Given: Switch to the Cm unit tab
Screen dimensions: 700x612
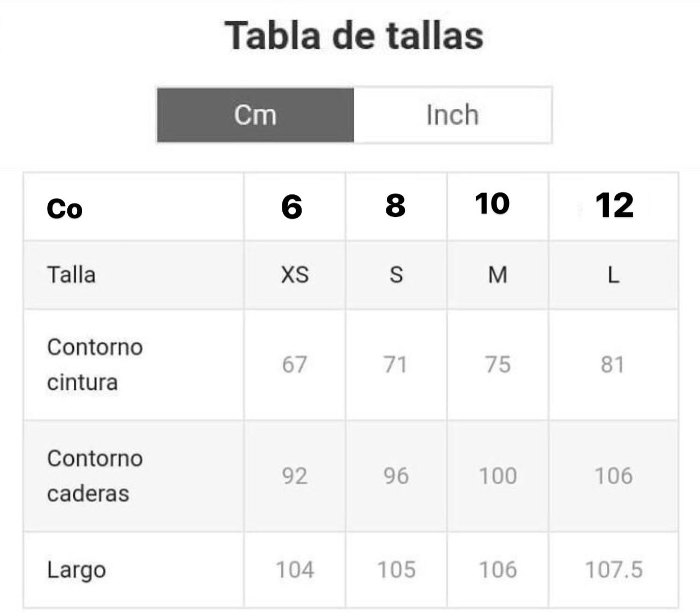Looking at the screenshot, I should 256,115.
